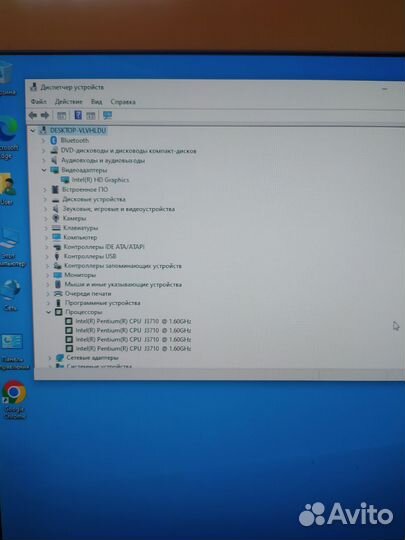The width and height of the screenshot is (405, 540).
Task: Open the Справка menu
Action: [123, 102]
